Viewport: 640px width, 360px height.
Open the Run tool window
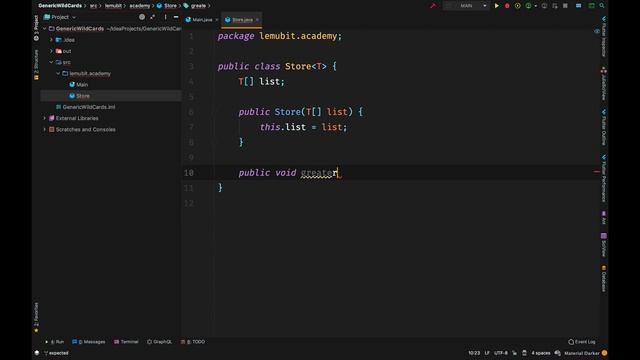click(55, 342)
